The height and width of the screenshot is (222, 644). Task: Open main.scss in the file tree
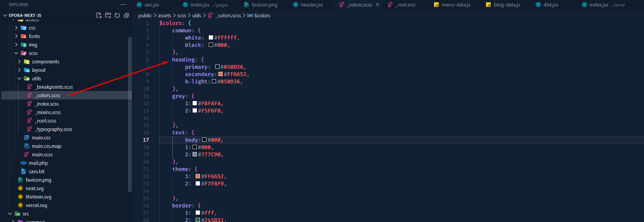tap(42, 154)
